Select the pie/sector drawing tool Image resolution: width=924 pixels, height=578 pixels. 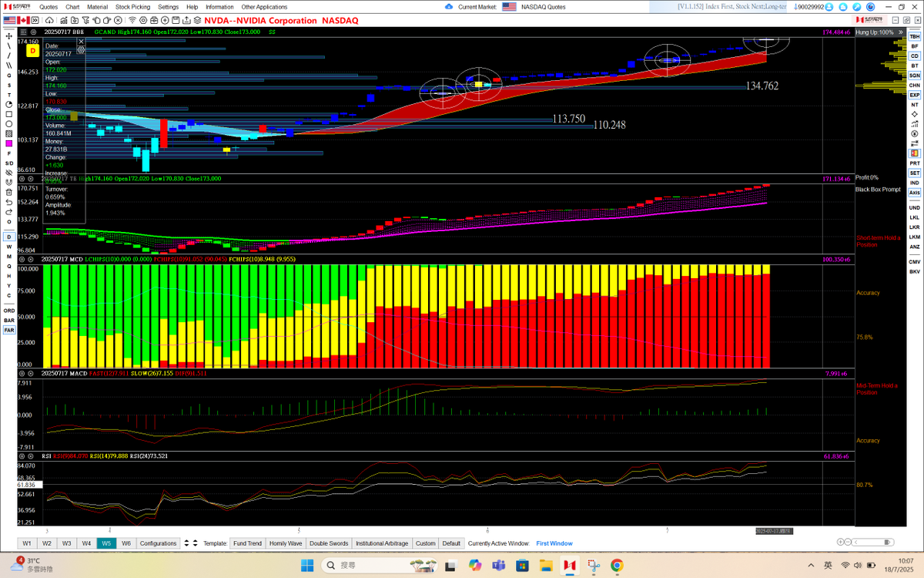(9, 103)
